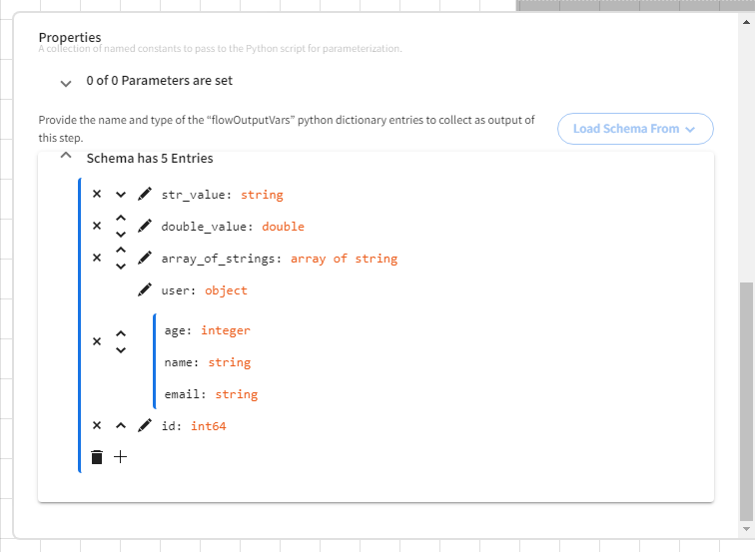Select the 'email: string' field
Image resolution: width=756 pixels, height=552 pixels.
tap(211, 394)
